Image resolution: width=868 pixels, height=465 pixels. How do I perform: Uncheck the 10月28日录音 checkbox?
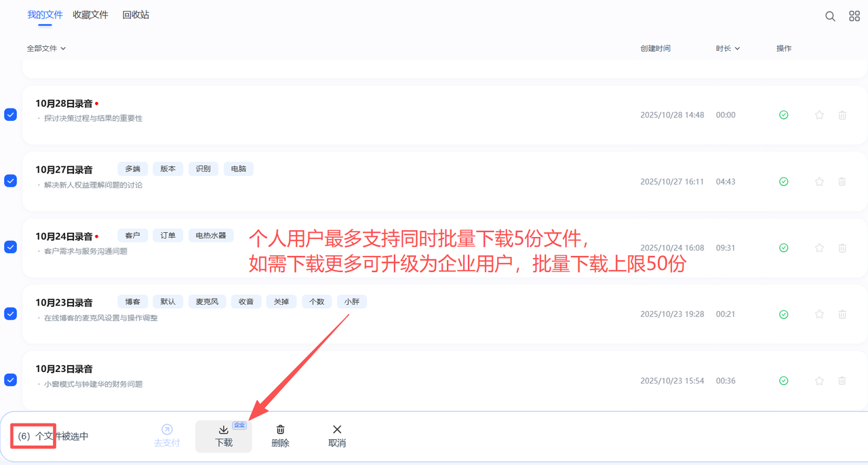pyautogui.click(x=11, y=115)
